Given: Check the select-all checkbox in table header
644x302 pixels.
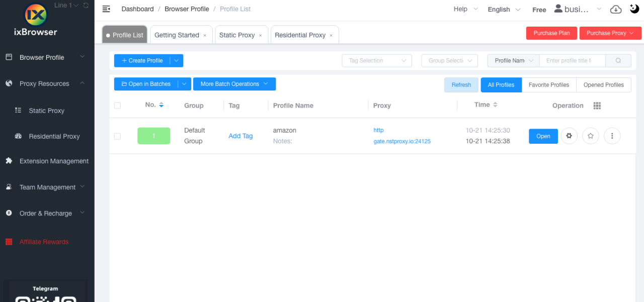Looking at the screenshot, I should [x=117, y=106].
